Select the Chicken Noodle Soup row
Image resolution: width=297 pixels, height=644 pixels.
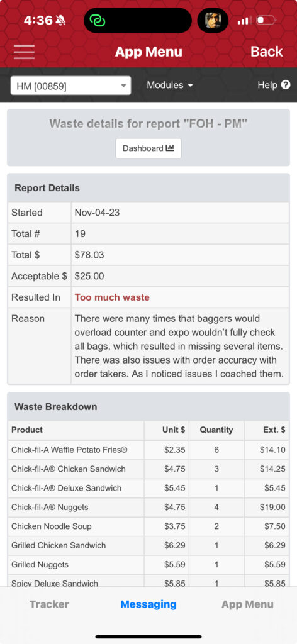pos(148,526)
